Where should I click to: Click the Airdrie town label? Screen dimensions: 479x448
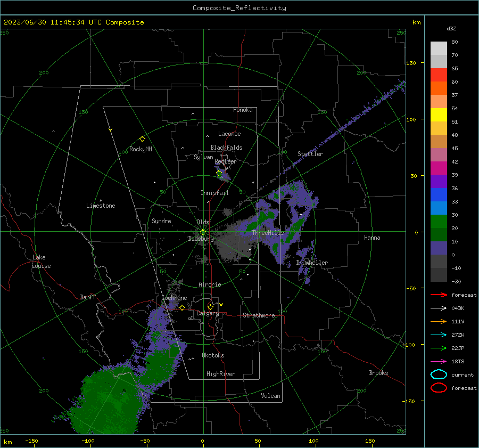point(210,284)
